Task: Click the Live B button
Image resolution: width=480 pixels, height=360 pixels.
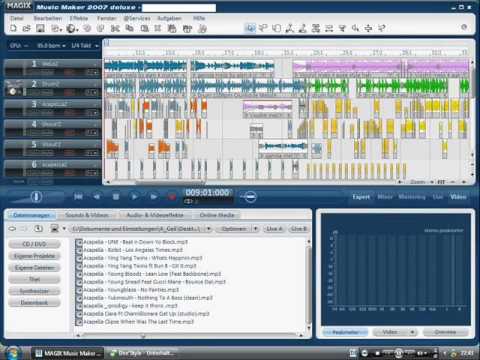Action: click(298, 229)
